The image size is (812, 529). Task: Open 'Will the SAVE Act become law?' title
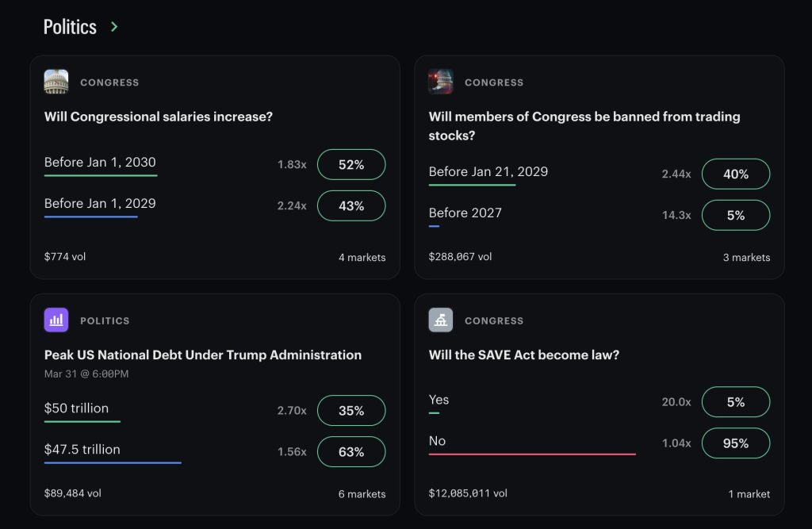(x=524, y=355)
